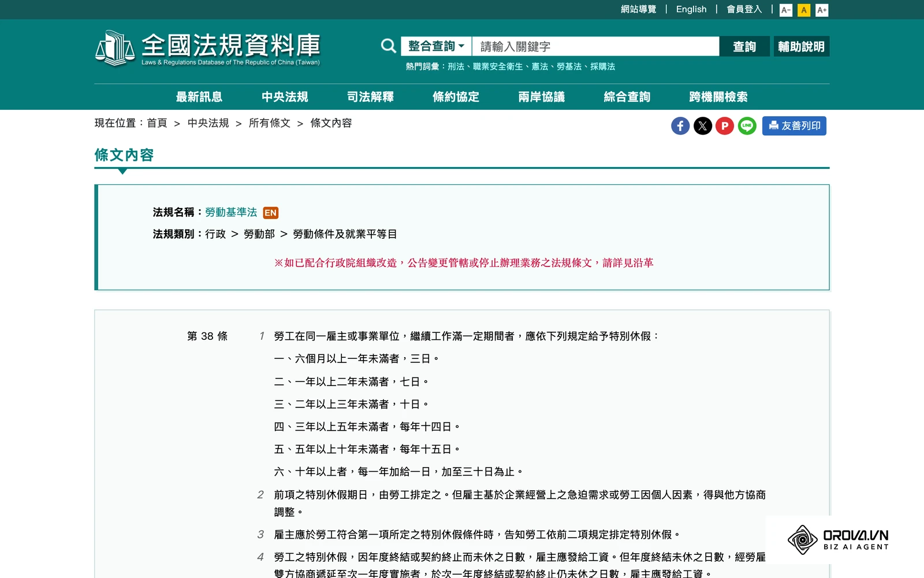Screen dimensions: 924x578
Task: Go to 中央法規 in breadcrumb
Action: pyautogui.click(x=208, y=123)
